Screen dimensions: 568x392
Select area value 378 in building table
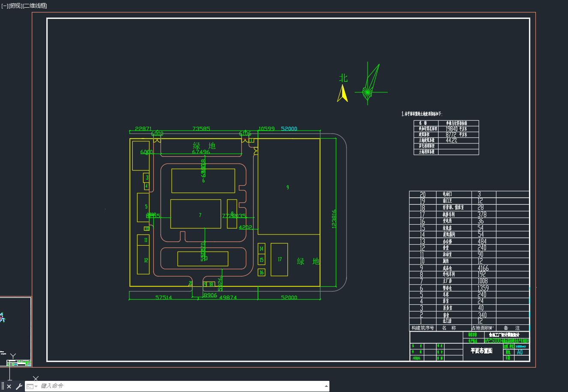click(x=482, y=214)
